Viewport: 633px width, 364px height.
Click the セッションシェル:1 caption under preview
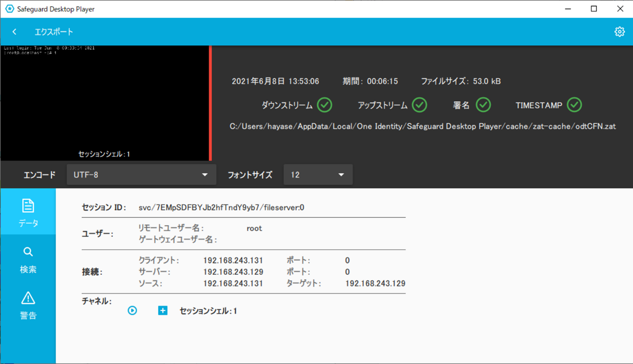coord(104,154)
